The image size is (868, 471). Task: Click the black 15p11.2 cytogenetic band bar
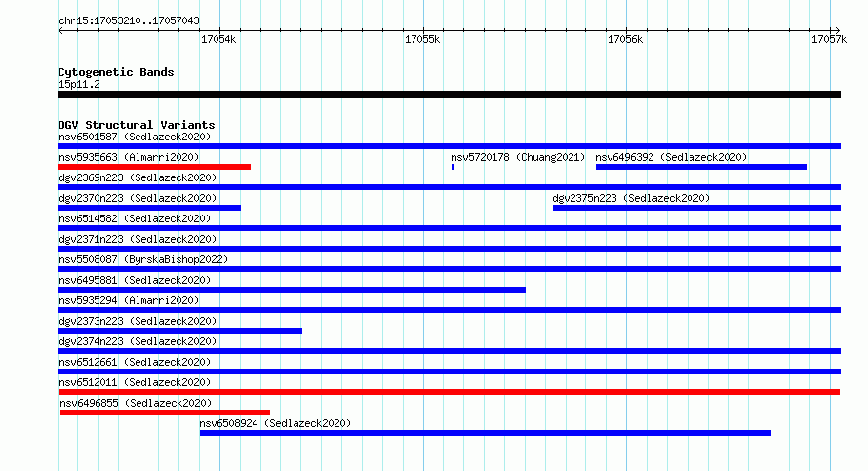point(449,95)
